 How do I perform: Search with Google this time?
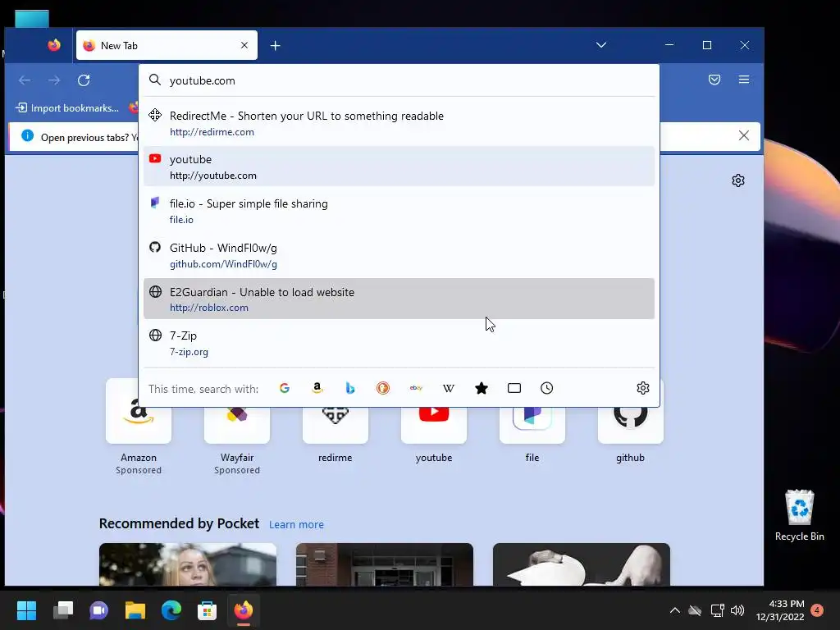tap(285, 388)
